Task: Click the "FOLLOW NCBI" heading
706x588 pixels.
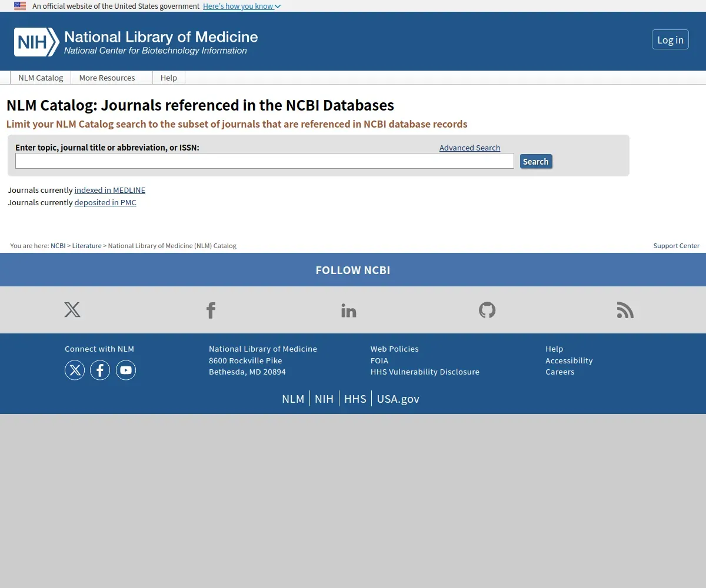Action: click(x=353, y=270)
